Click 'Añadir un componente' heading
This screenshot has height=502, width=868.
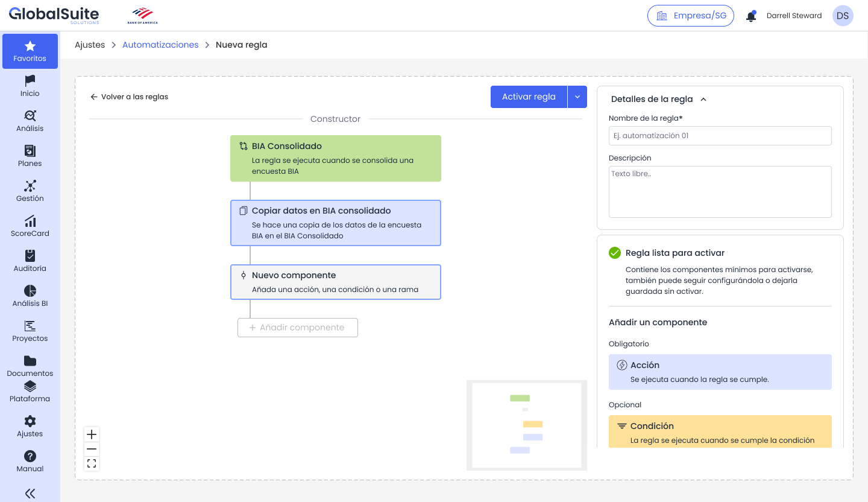[x=658, y=322]
